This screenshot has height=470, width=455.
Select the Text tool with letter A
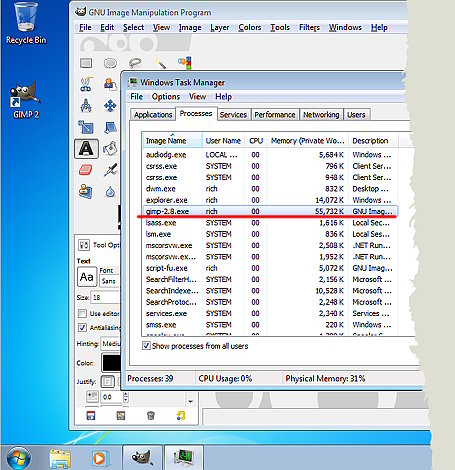86,149
